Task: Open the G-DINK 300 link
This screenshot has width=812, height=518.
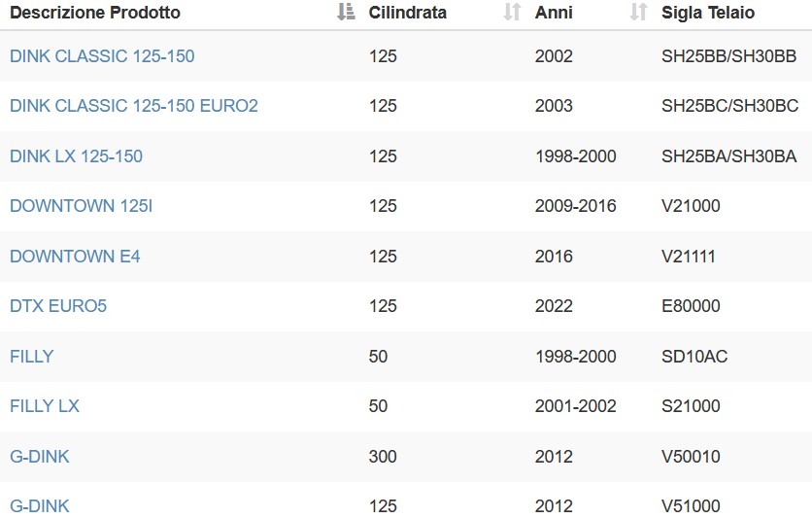Action: coord(40,457)
